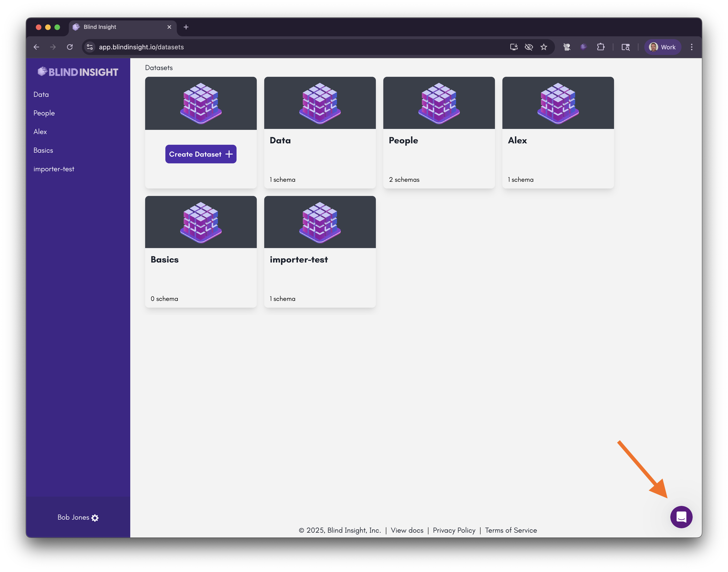
Task: Click the purple Blind Insight extension icon
Action: click(583, 47)
